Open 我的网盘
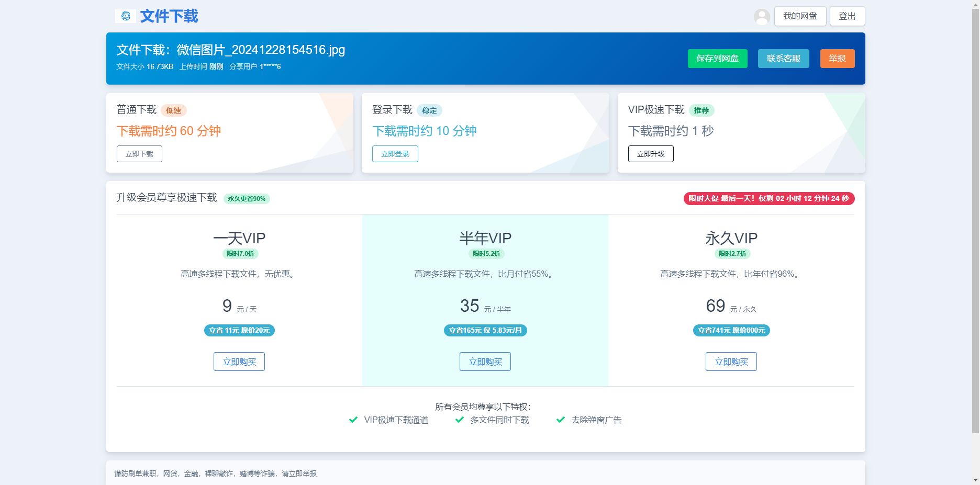The height and width of the screenshot is (485, 980). (x=799, y=16)
